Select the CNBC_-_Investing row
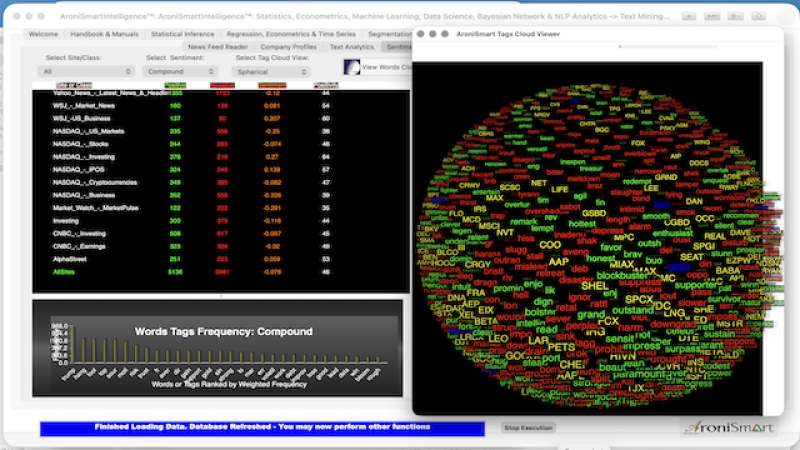Screen dimensions: 800x450 220,234
